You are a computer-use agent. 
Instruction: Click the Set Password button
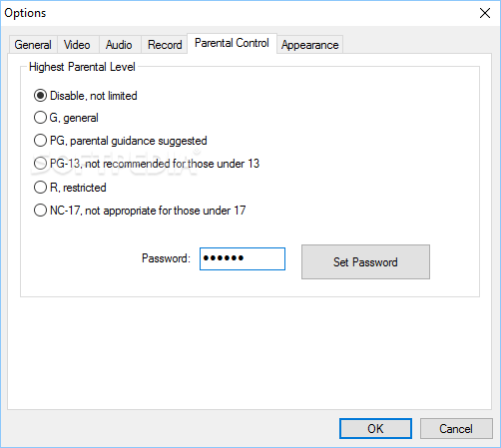365,262
